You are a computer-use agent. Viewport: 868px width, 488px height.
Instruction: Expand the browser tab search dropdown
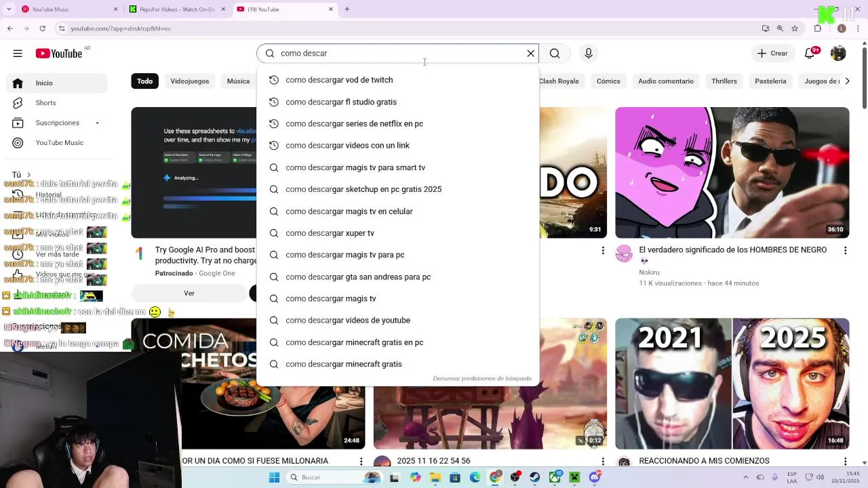(x=9, y=9)
